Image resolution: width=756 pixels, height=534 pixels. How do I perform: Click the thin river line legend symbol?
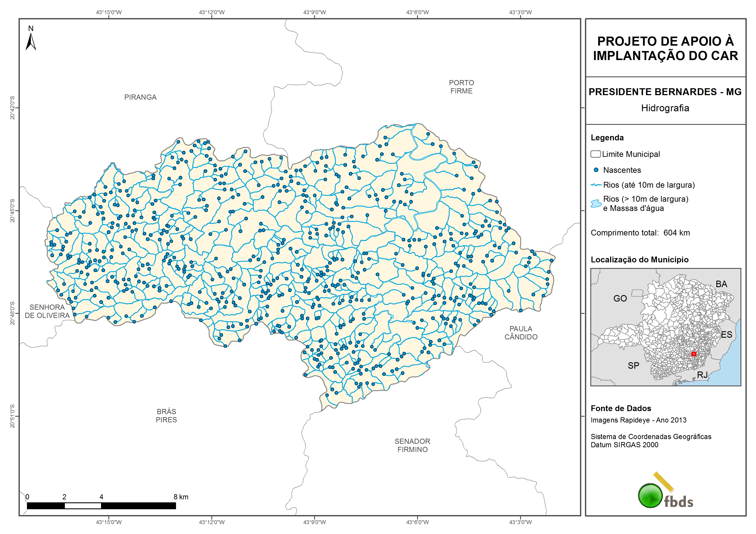[596, 185]
